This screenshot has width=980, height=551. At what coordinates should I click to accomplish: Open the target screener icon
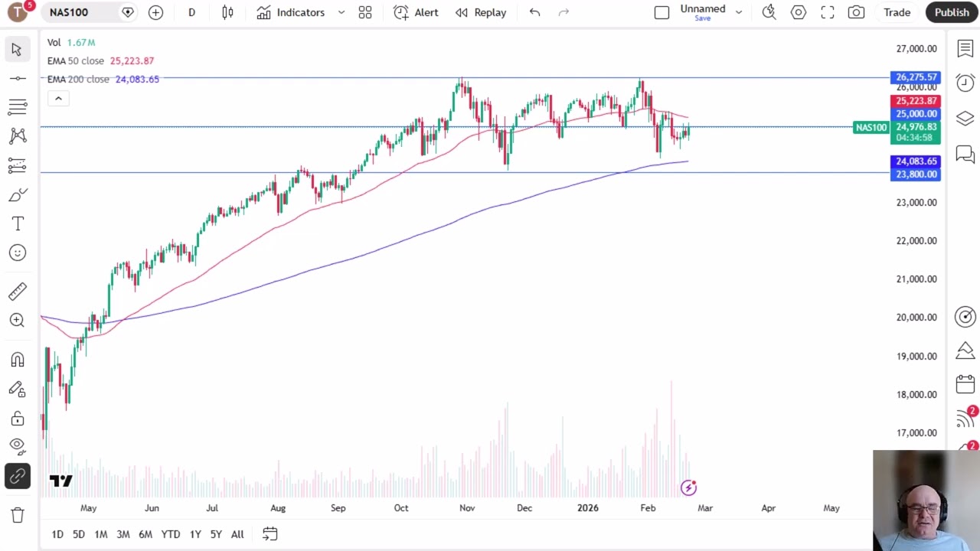click(x=965, y=316)
